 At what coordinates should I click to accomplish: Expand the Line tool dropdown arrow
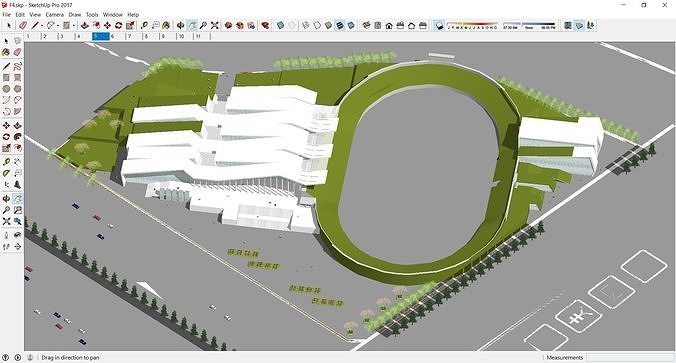pos(42,26)
